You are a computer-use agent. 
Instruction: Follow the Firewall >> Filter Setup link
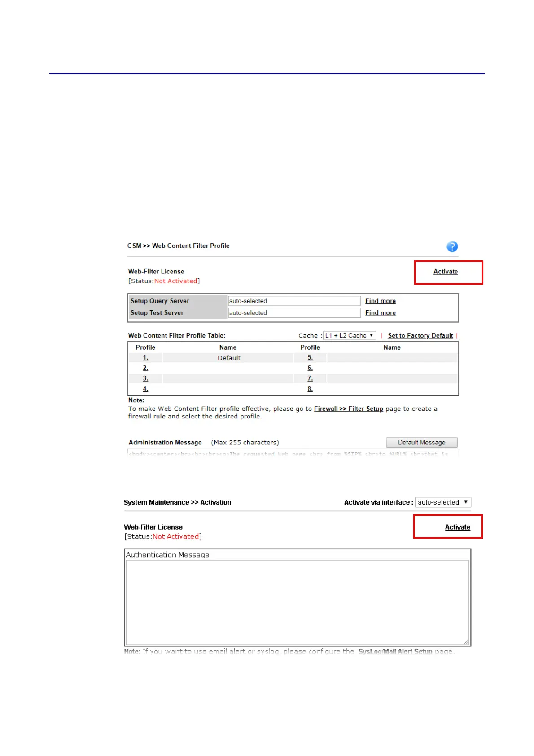[349, 409]
